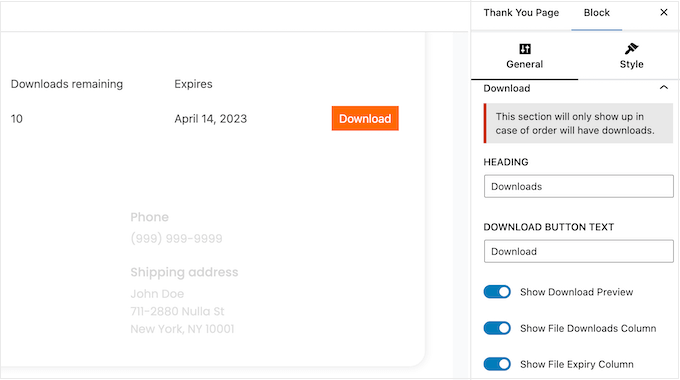
Task: Open the General settings tab
Action: point(524,56)
